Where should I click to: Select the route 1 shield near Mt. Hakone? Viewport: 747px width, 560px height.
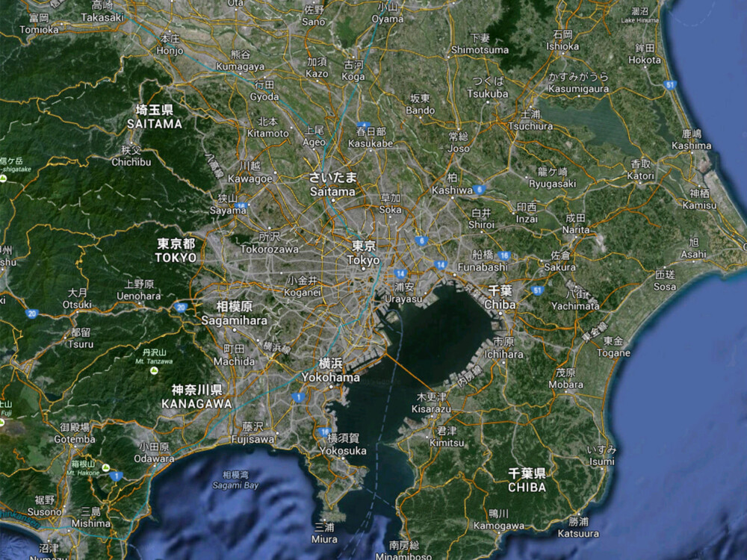(116, 476)
